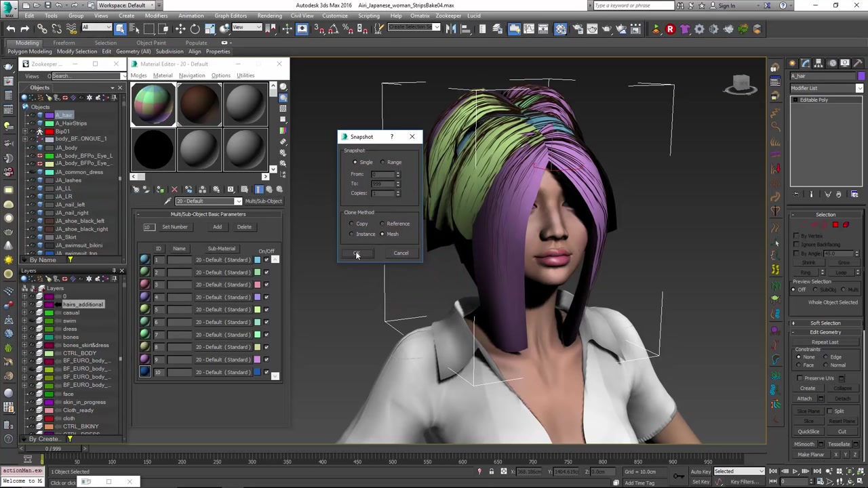Open Material Editor Utilities menu
Image resolution: width=868 pixels, height=488 pixels.
[245, 75]
